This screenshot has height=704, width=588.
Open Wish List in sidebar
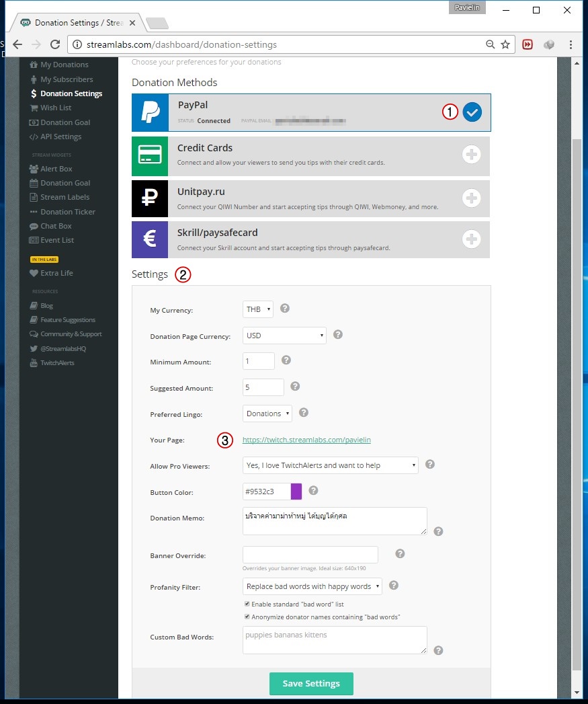click(50, 108)
